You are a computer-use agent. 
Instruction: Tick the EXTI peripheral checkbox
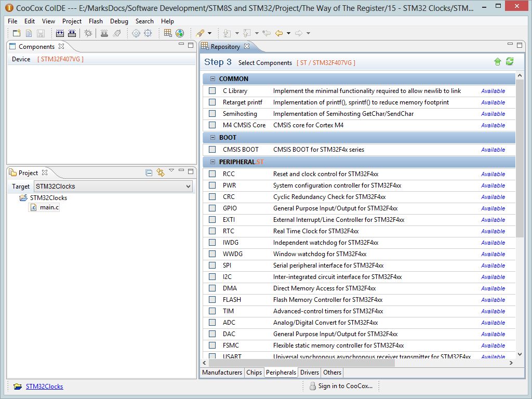pos(212,220)
